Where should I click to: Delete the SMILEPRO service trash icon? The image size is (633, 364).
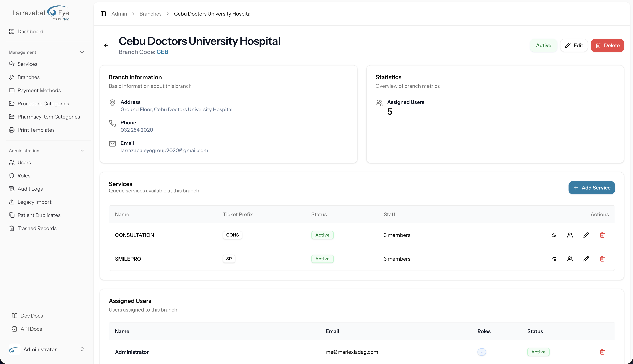click(x=602, y=259)
